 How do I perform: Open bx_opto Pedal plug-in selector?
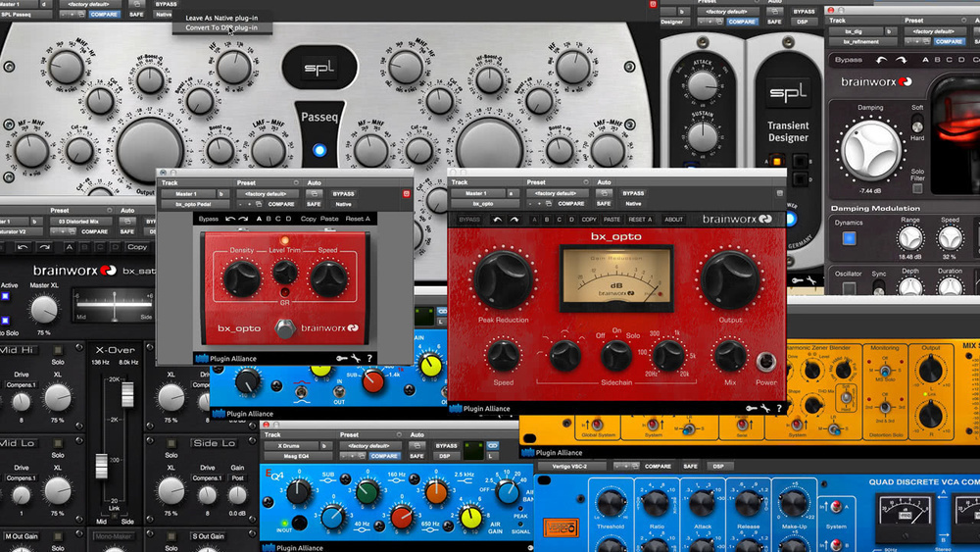click(x=194, y=204)
